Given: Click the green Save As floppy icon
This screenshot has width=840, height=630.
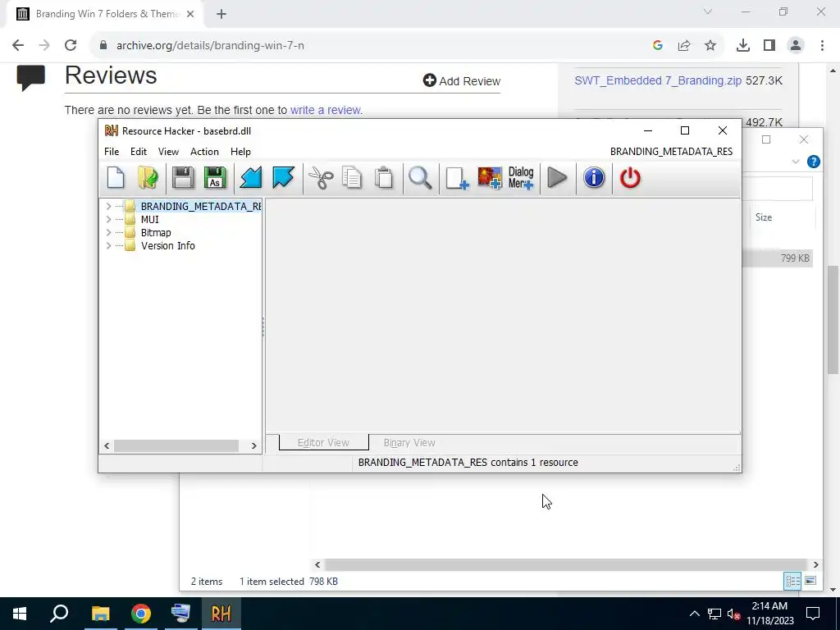Looking at the screenshot, I should point(215,178).
